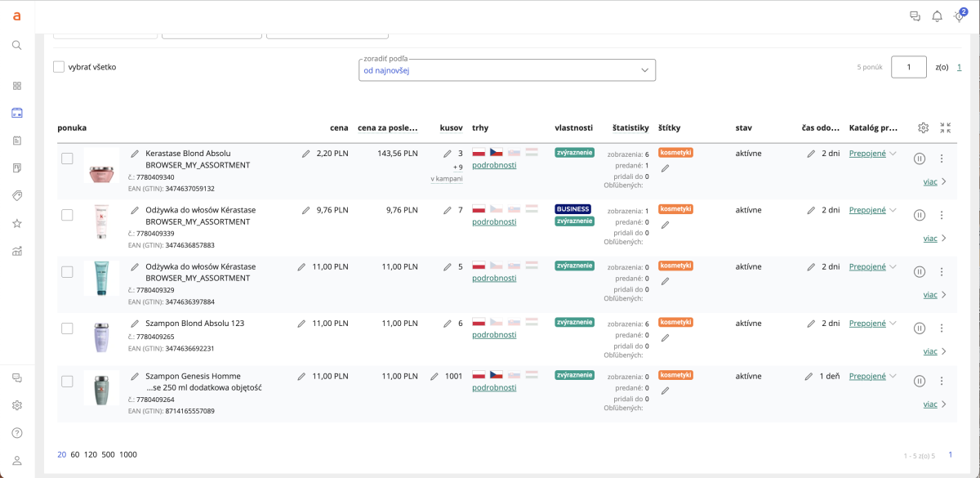This screenshot has width=980, height=478.
Task: Select checkbox for offer 7780409329
Action: pyautogui.click(x=68, y=271)
